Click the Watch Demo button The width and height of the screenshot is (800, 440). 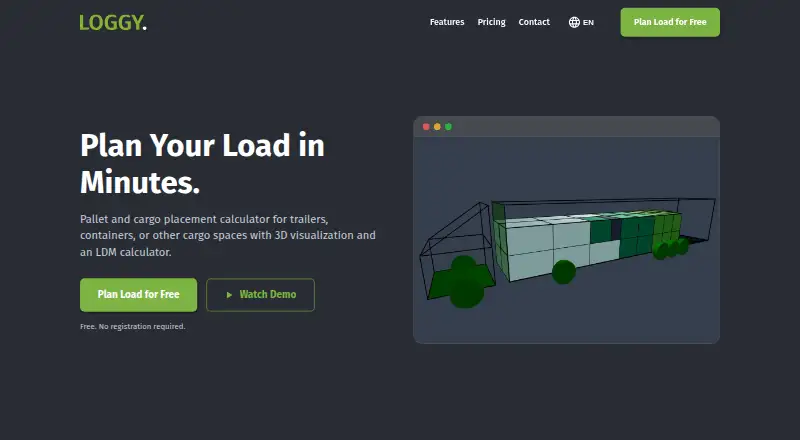[260, 295]
